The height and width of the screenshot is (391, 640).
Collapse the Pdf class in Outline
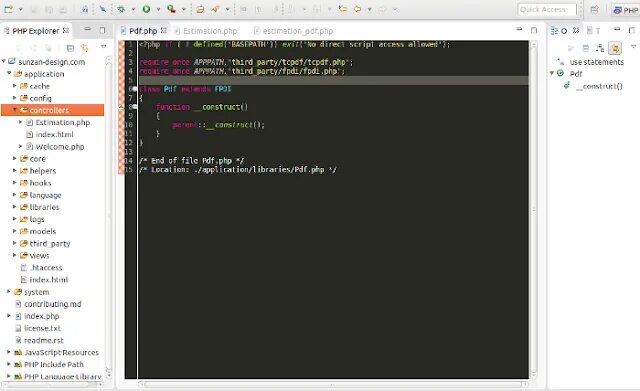551,73
